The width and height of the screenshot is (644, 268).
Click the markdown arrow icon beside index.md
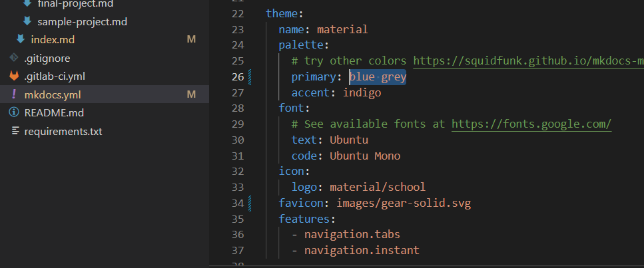21,39
